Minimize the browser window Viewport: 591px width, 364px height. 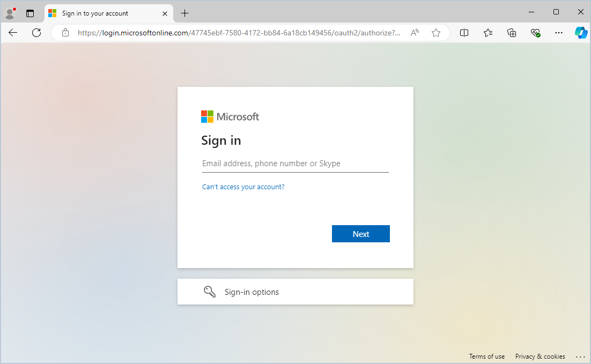pos(531,12)
